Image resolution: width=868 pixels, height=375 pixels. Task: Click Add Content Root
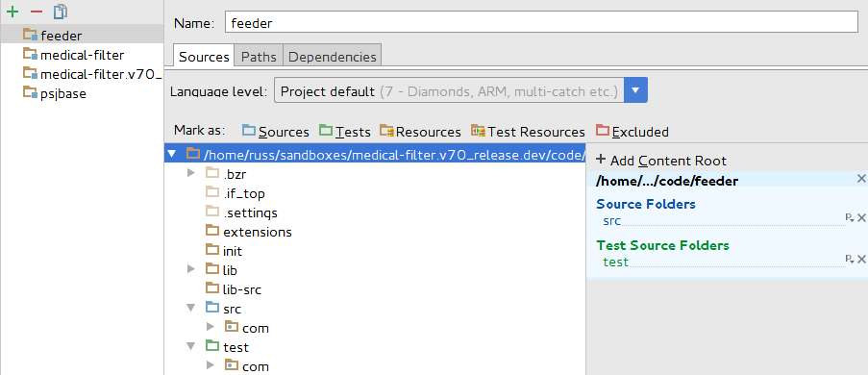(661, 161)
